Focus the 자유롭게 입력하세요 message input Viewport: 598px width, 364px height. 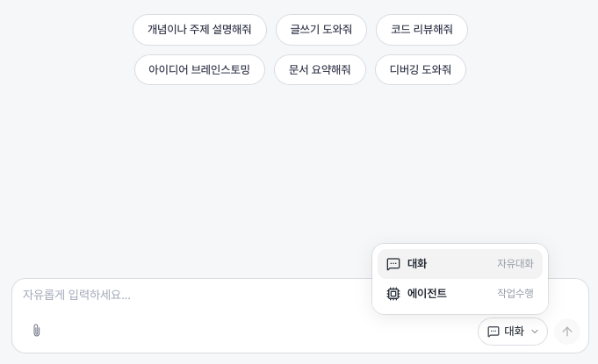(x=176, y=296)
